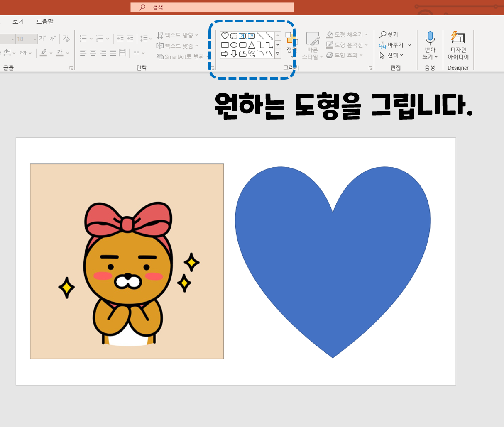Click the SmartArt로 변환 button
The width and height of the screenshot is (504, 427).
coord(182,56)
